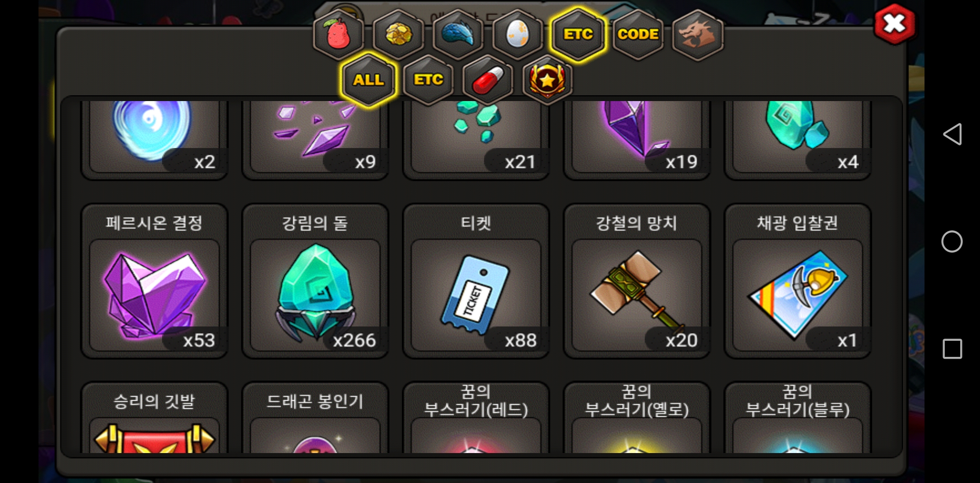
Task: Select the 강림의 돌 teal stone item
Action: pos(315,281)
